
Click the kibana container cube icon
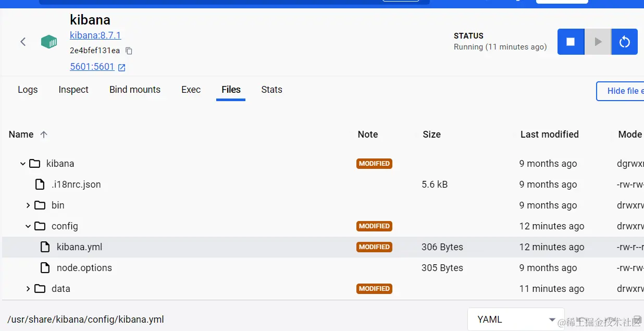click(x=49, y=42)
